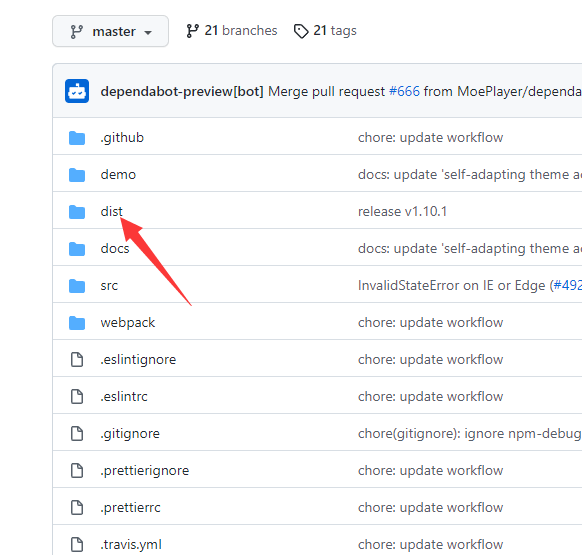Screen dimensions: 582x555
Task: Open the .gitignore file
Action: 130,434
